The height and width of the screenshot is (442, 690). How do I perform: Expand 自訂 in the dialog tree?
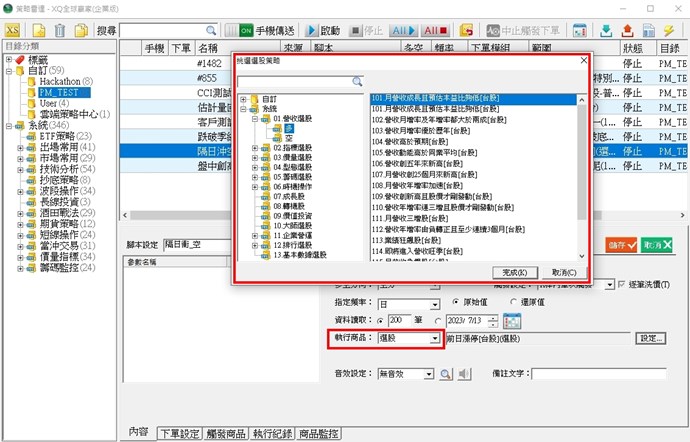tap(243, 99)
